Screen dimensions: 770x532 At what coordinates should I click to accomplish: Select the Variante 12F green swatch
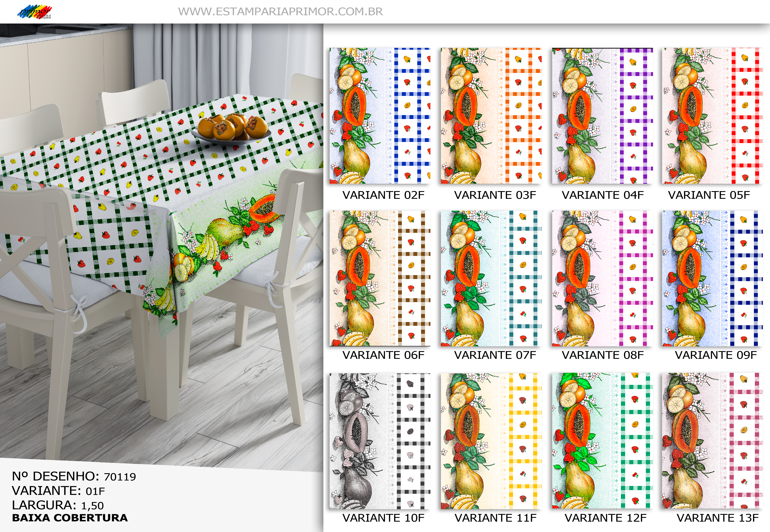tap(602, 441)
